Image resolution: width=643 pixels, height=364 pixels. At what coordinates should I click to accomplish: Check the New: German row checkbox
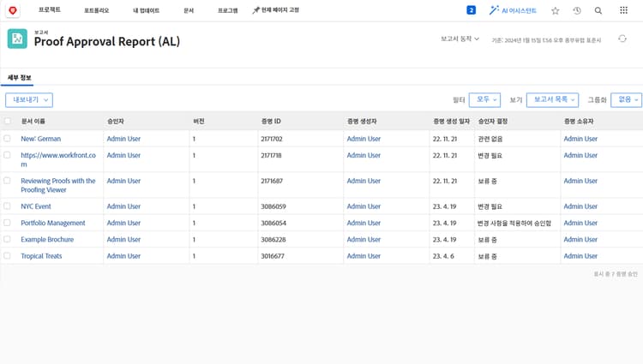point(8,139)
